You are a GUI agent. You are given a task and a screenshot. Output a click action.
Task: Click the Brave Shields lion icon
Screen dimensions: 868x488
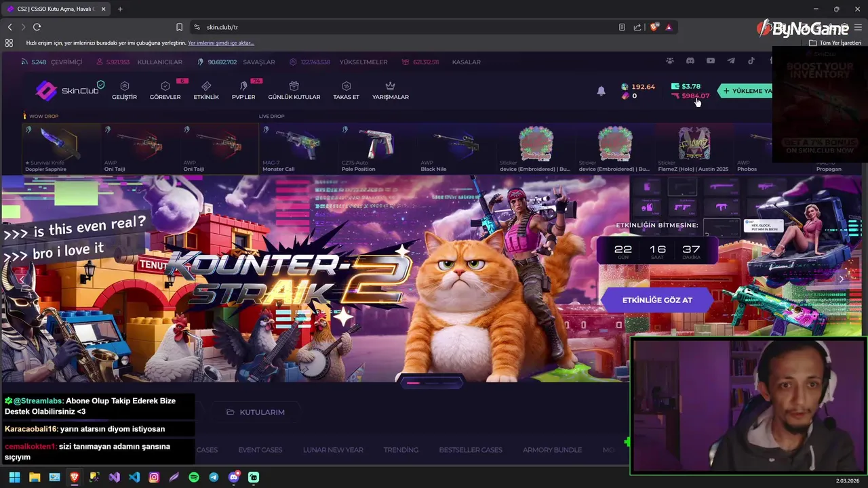654,27
